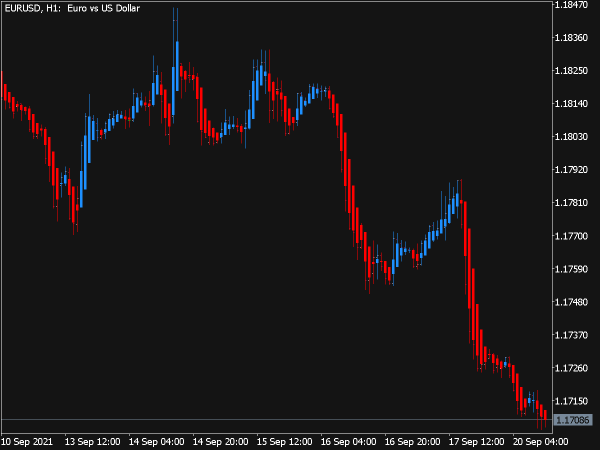Click the 17 Sep 12:00 time label
Screen dimensions: 600x450
pos(476,442)
